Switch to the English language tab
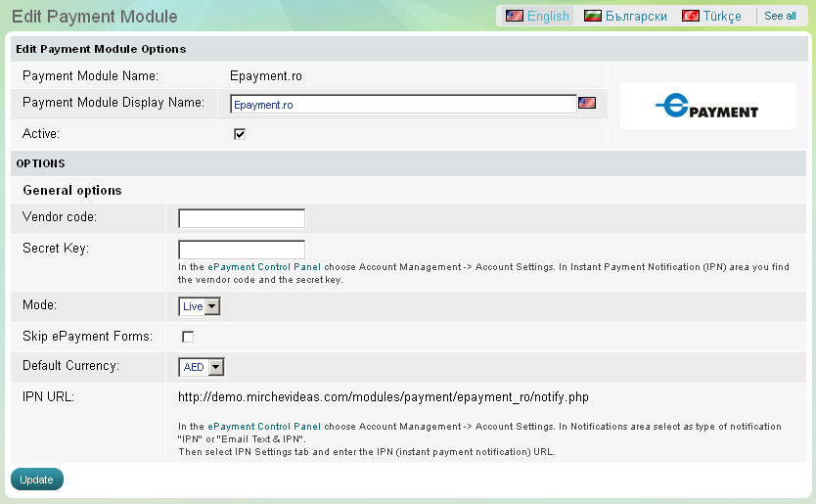The image size is (816, 504). click(x=547, y=16)
